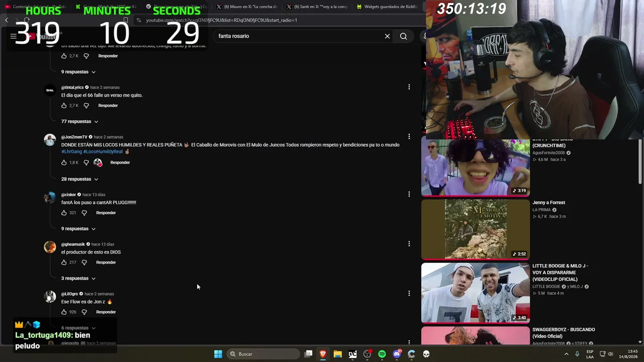Viewport: 644px width, 362px height.
Task: Open Task View in the taskbar
Action: pos(308,354)
